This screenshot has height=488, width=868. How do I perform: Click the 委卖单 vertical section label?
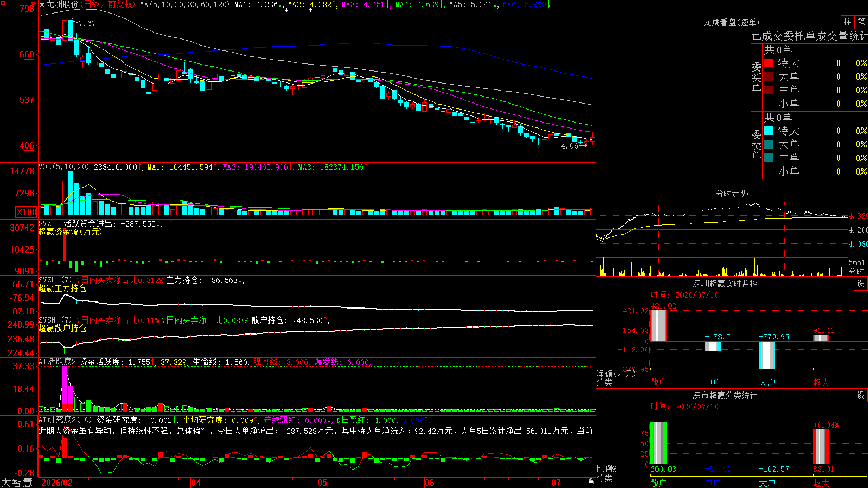tap(756, 144)
